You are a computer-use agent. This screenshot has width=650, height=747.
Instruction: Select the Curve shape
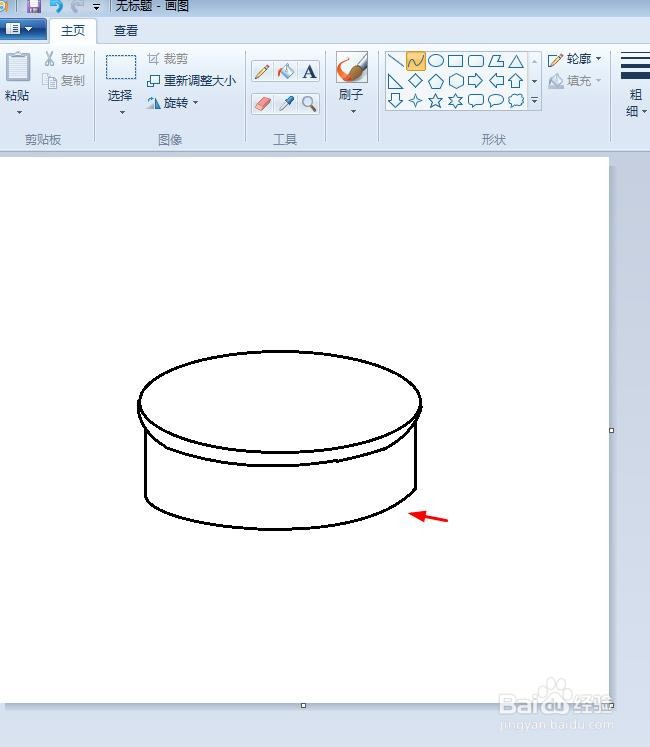click(x=416, y=61)
